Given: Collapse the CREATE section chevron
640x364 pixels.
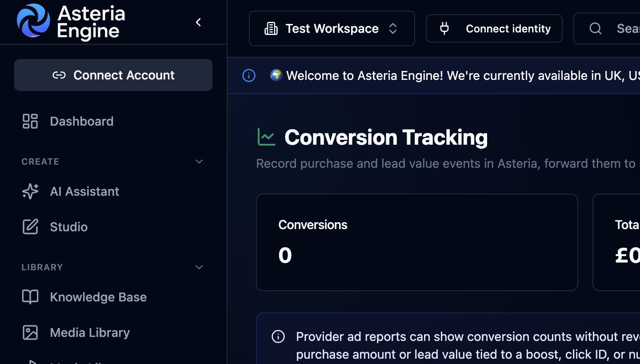Looking at the screenshot, I should (x=199, y=162).
